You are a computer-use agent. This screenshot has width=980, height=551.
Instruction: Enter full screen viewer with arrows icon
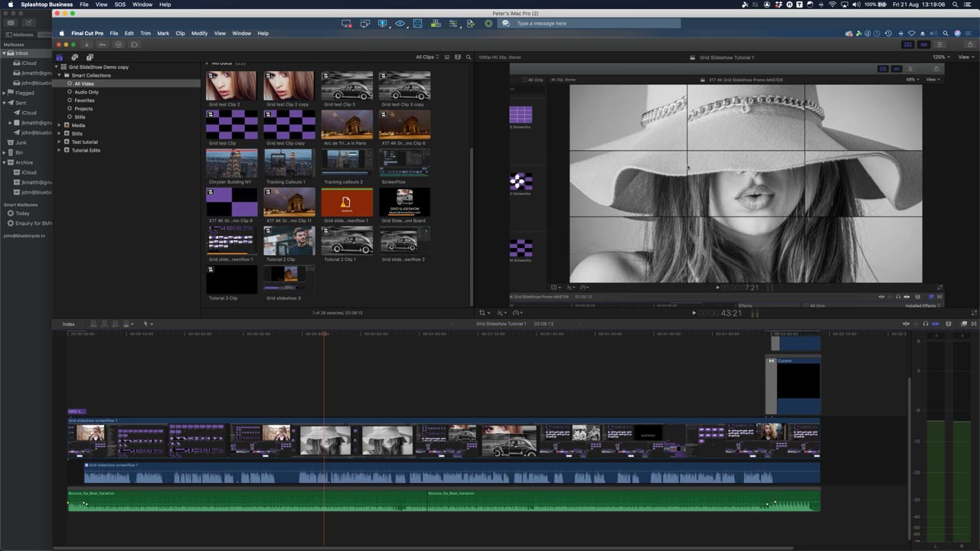[x=974, y=312]
